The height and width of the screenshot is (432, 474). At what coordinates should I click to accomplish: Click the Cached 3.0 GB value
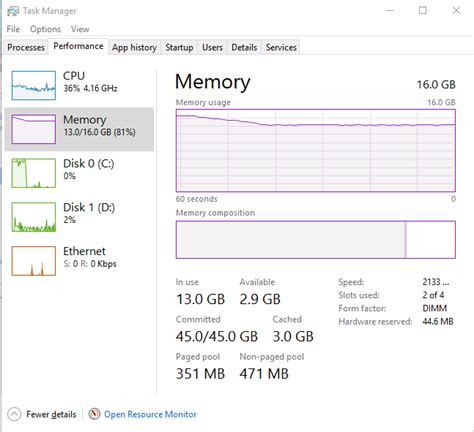pyautogui.click(x=293, y=336)
